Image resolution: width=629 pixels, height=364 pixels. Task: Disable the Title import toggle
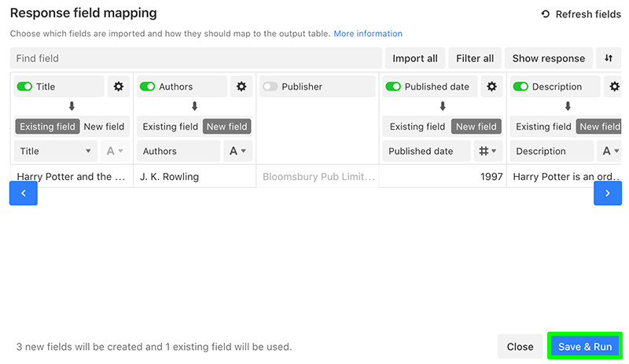click(24, 86)
